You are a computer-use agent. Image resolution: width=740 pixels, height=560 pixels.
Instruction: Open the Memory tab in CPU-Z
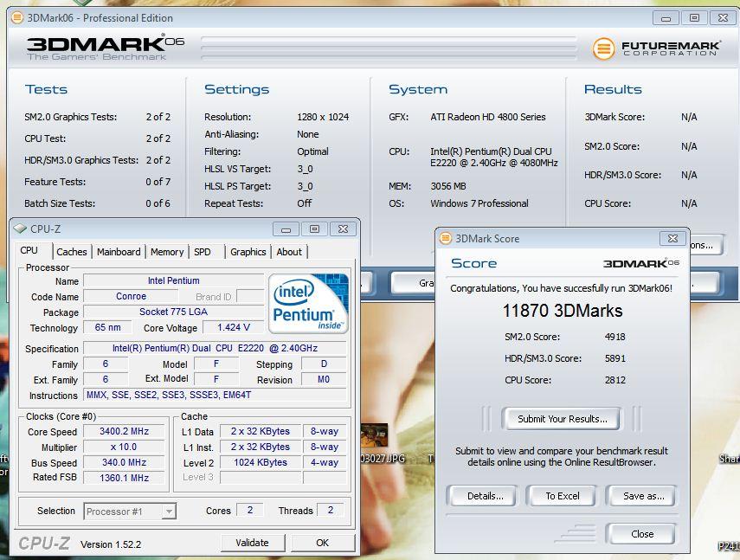[x=167, y=252]
